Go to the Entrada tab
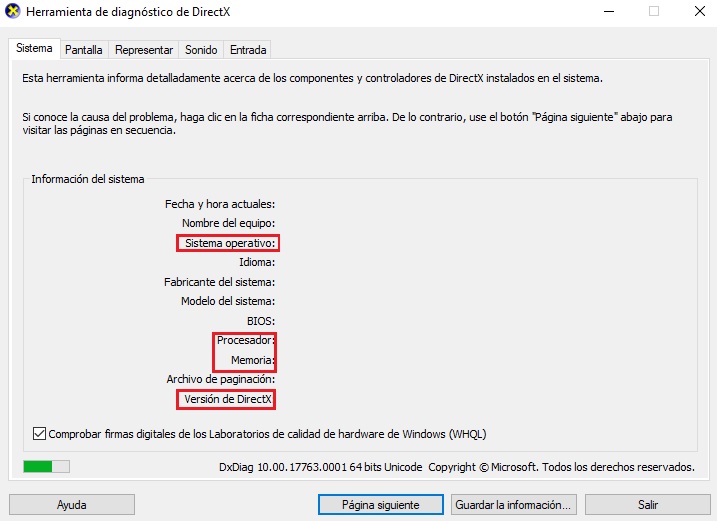717x521 pixels. point(248,50)
